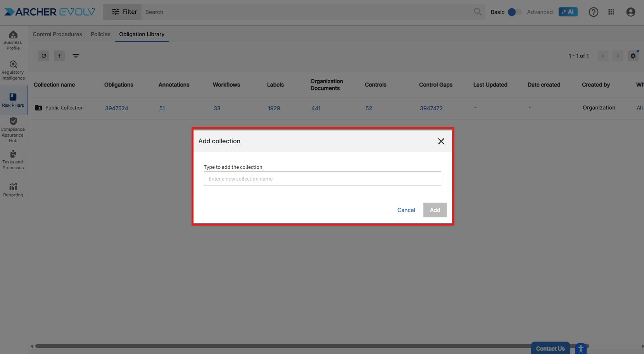The width and height of the screenshot is (644, 354).
Task: Open Business Profile in the sidebar
Action: pyautogui.click(x=13, y=40)
